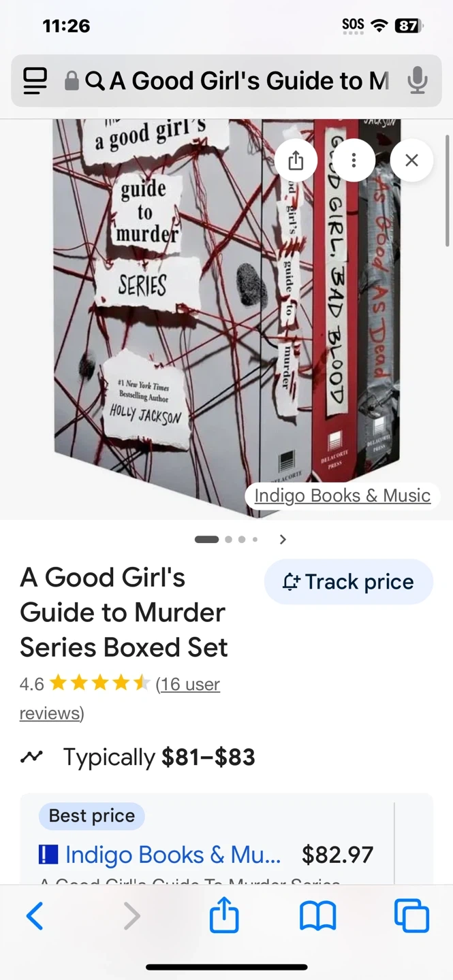Open the 16 user reviews link
This screenshot has width=453, height=980.
pyautogui.click(x=120, y=698)
